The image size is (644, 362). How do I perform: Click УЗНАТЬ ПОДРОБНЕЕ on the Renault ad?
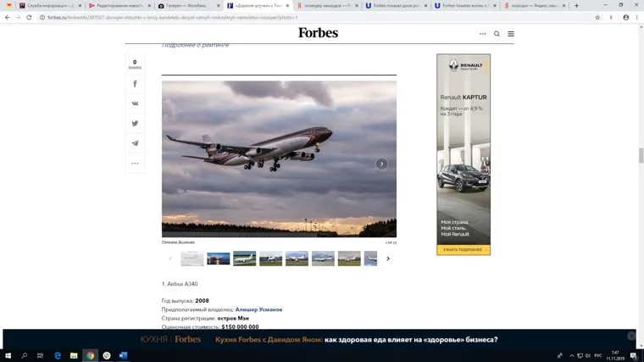click(x=463, y=250)
